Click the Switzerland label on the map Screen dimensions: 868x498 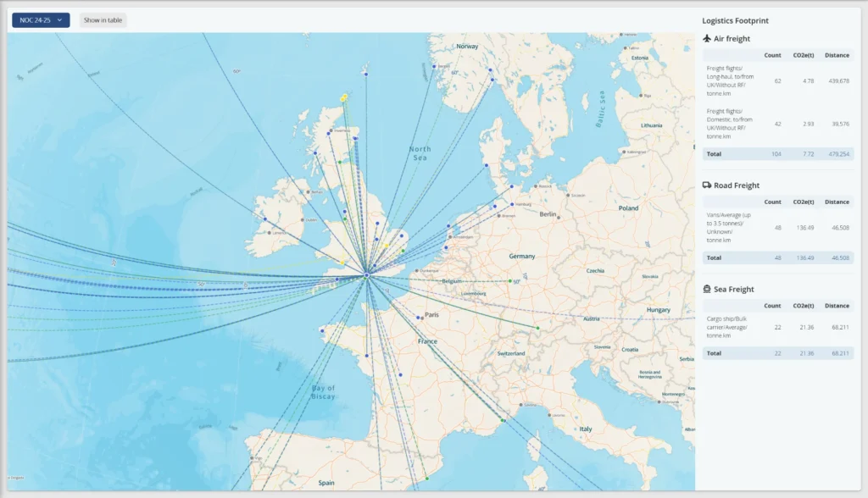(x=511, y=353)
